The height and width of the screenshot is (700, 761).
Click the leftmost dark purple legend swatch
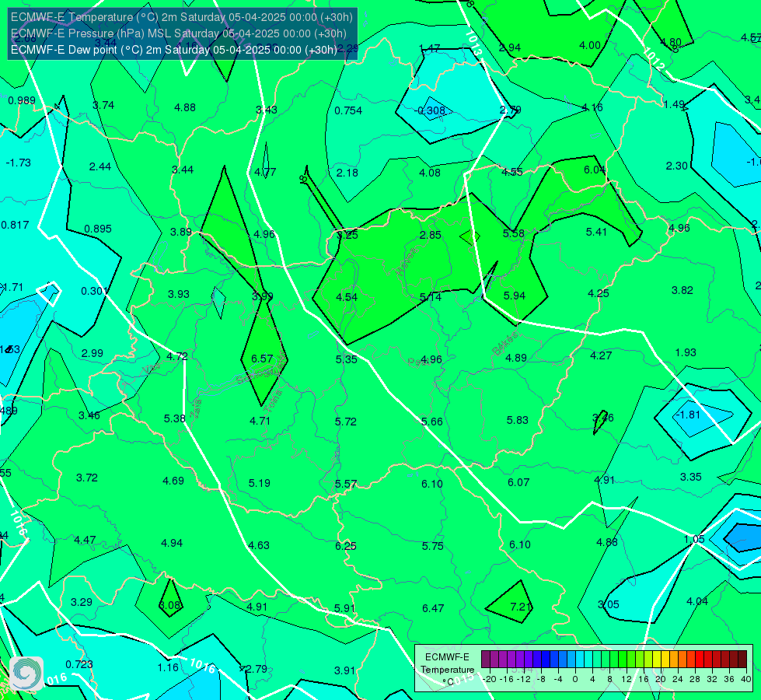[x=486, y=660]
